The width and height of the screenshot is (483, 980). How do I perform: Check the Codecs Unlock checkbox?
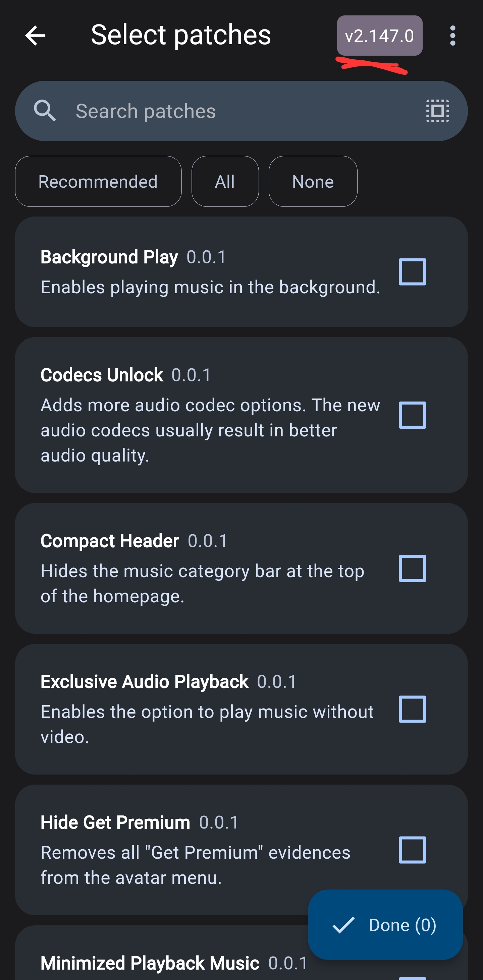[x=412, y=416]
